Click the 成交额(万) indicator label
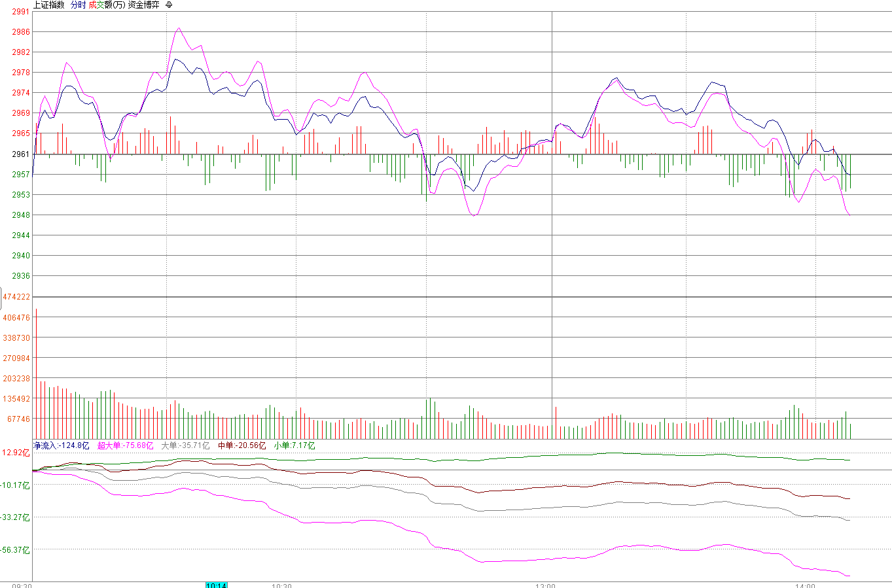This screenshot has height=588, width=892. pyautogui.click(x=107, y=5)
